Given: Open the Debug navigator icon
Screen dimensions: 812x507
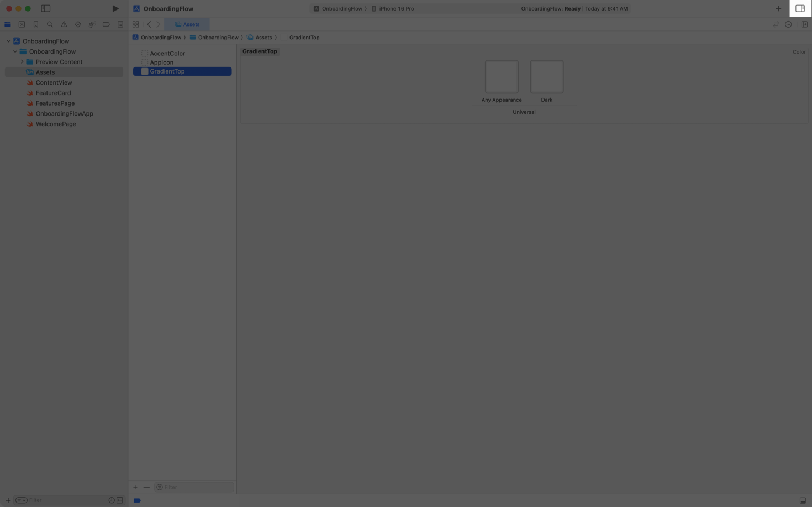Looking at the screenshot, I should (x=92, y=24).
